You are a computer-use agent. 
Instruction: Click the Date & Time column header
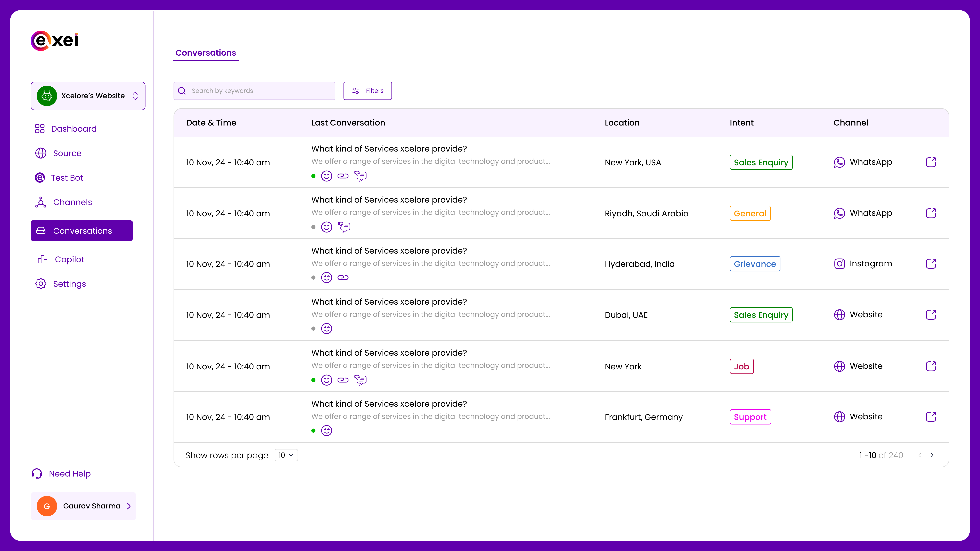pyautogui.click(x=211, y=123)
